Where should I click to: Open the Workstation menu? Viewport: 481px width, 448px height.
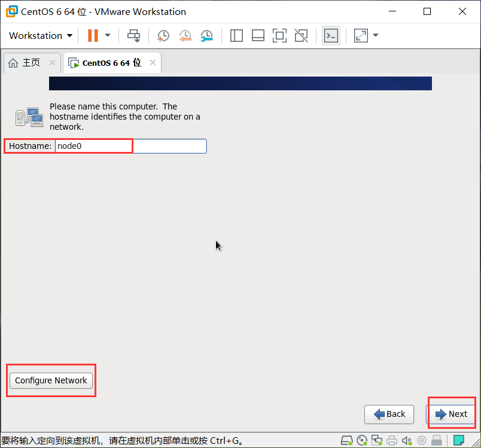[x=41, y=35]
